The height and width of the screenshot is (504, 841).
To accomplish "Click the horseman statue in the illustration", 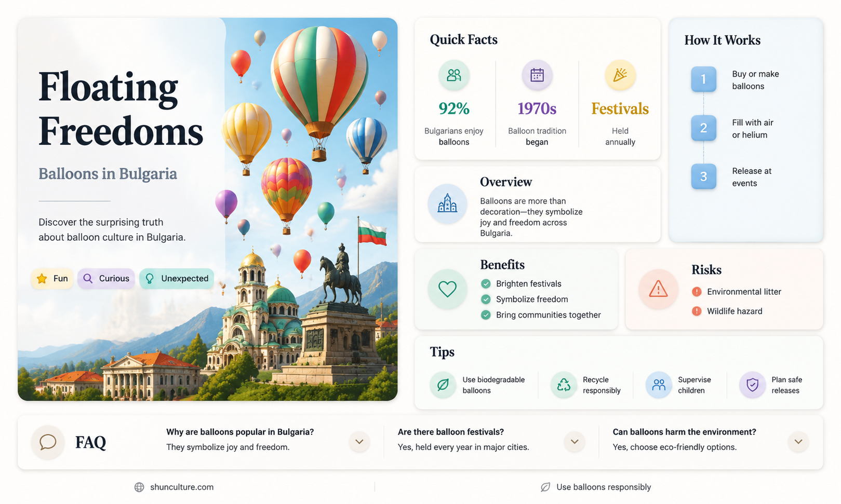I will (x=341, y=275).
